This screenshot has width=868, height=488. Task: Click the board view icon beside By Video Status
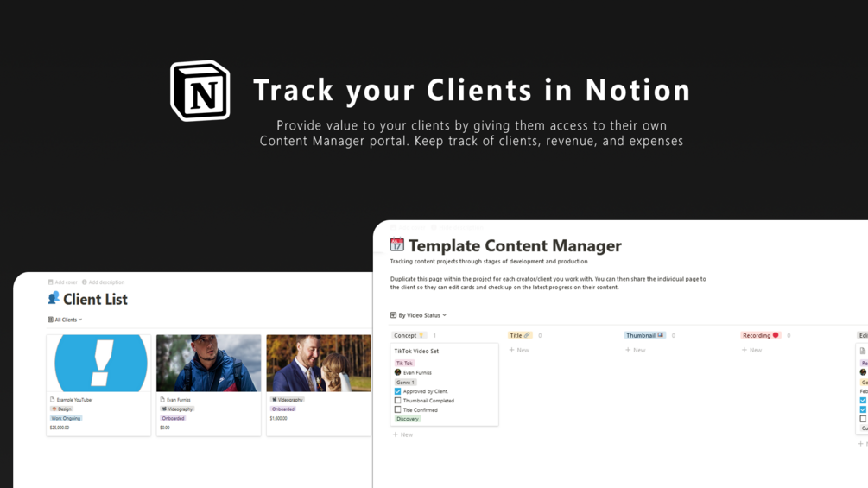(x=393, y=315)
